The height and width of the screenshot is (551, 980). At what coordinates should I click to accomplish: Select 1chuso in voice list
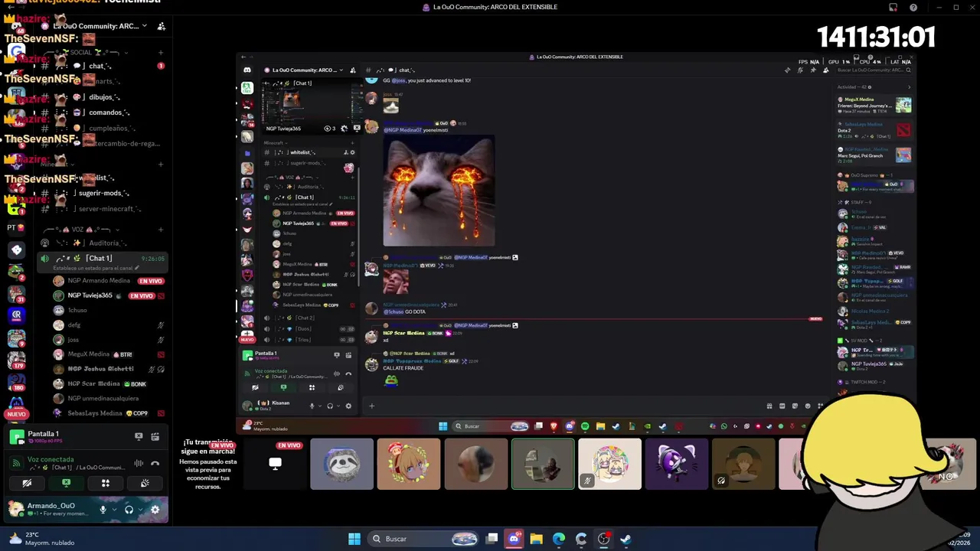pos(107,310)
